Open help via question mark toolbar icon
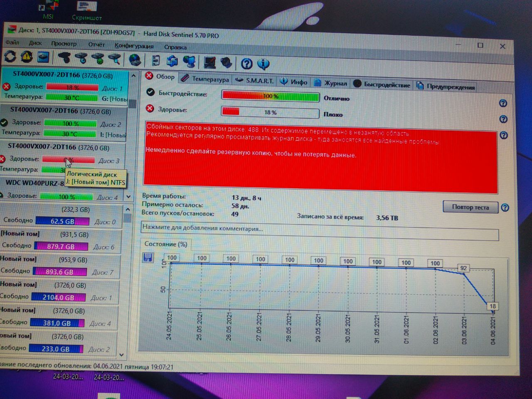 pos(246,64)
